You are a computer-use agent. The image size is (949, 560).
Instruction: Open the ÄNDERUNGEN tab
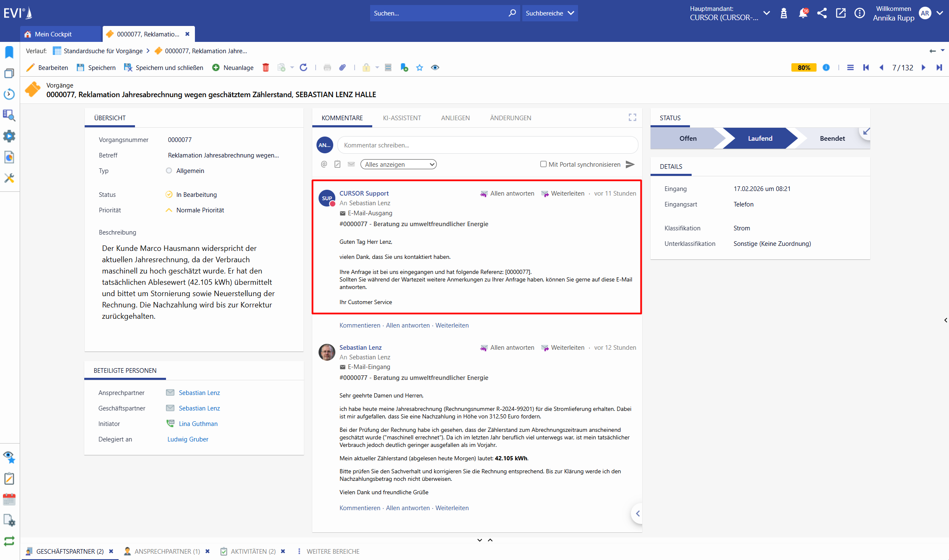click(x=510, y=118)
